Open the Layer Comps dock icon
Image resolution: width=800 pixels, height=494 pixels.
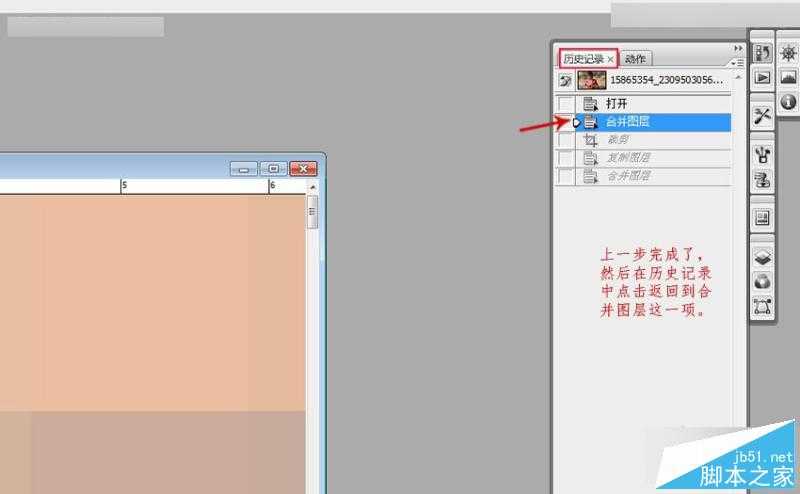click(x=762, y=217)
